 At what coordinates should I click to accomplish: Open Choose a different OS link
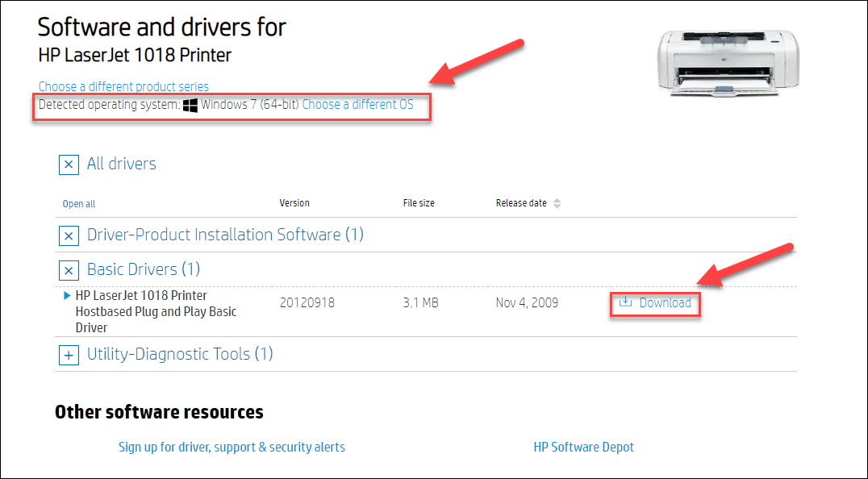[x=361, y=104]
